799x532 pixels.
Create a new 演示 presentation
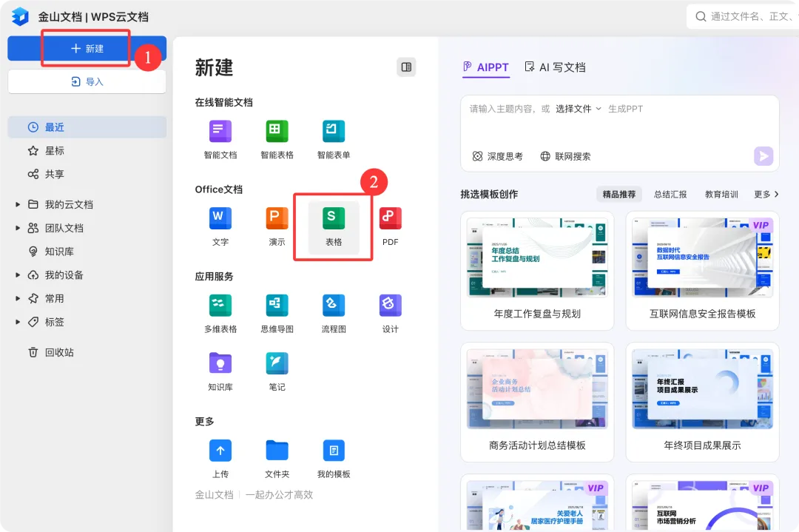point(277,218)
